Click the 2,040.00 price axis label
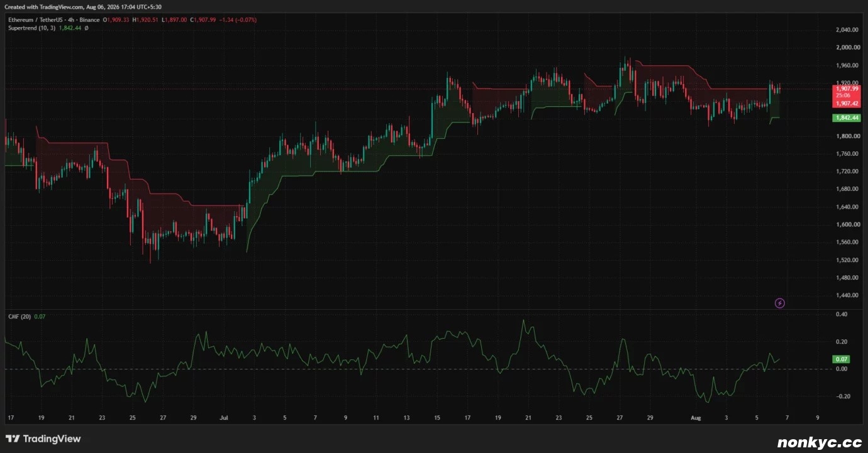This screenshot has width=868, height=453. tap(846, 30)
